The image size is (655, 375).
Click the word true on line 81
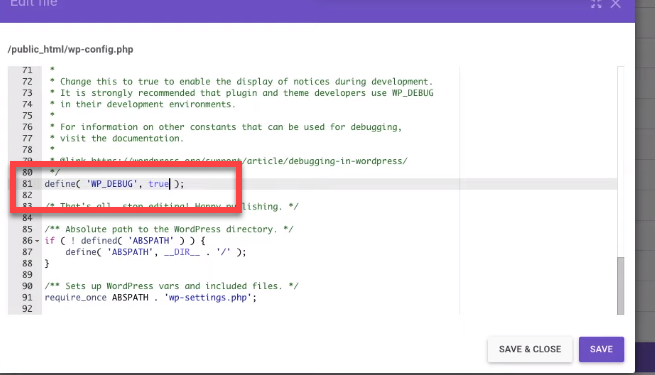[x=158, y=184]
